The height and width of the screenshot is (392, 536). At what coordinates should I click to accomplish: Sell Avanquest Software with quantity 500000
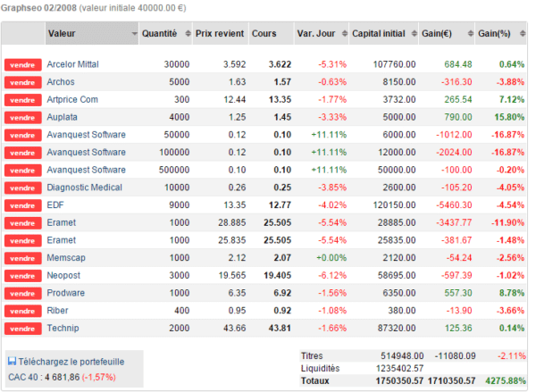coord(23,171)
